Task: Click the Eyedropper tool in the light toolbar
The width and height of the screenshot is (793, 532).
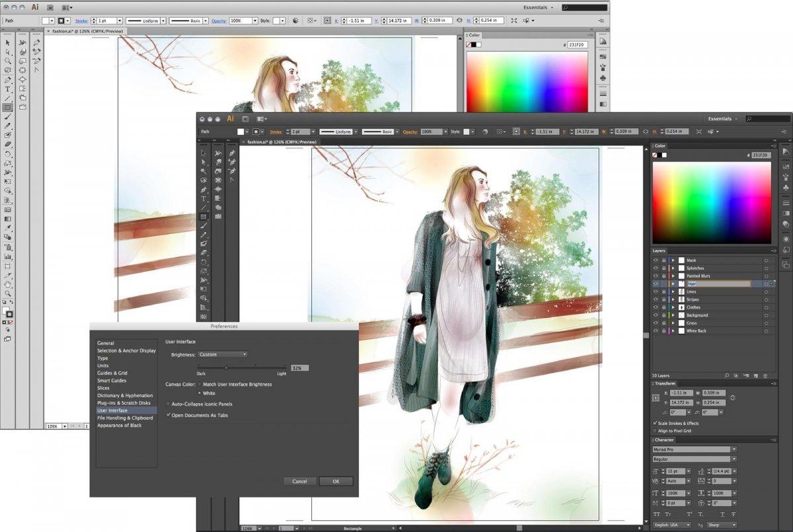Action: pyautogui.click(x=8, y=228)
